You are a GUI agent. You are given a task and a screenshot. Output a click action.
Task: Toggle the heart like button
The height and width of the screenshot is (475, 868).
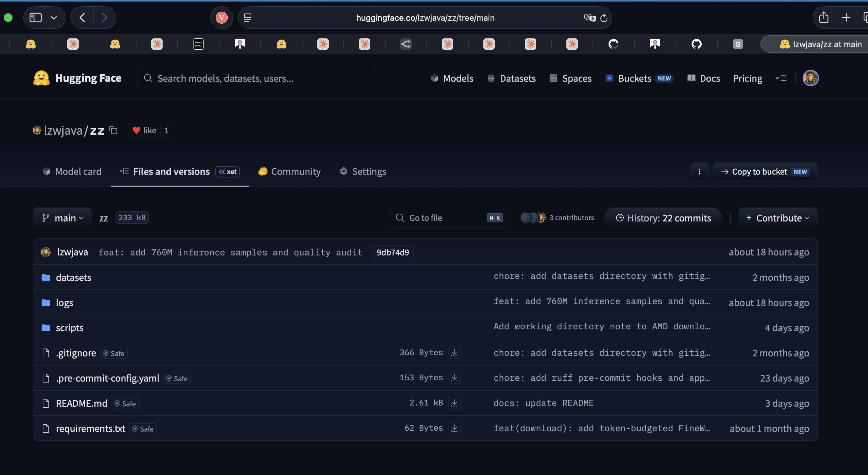(x=144, y=130)
